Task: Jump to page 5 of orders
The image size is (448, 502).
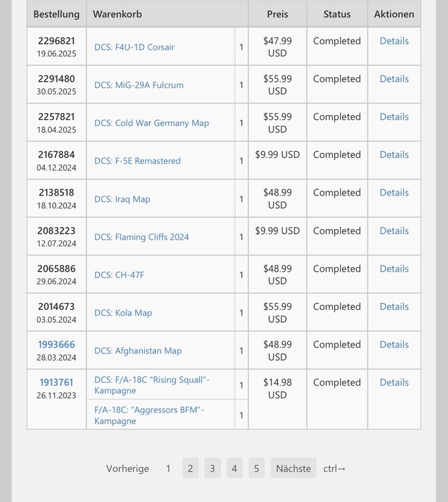Action: [x=256, y=469]
